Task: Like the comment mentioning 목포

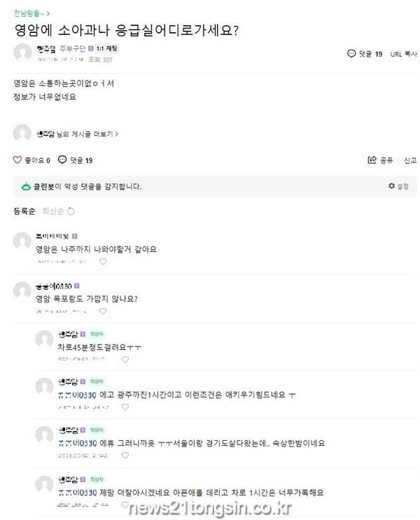Action: 103,311
